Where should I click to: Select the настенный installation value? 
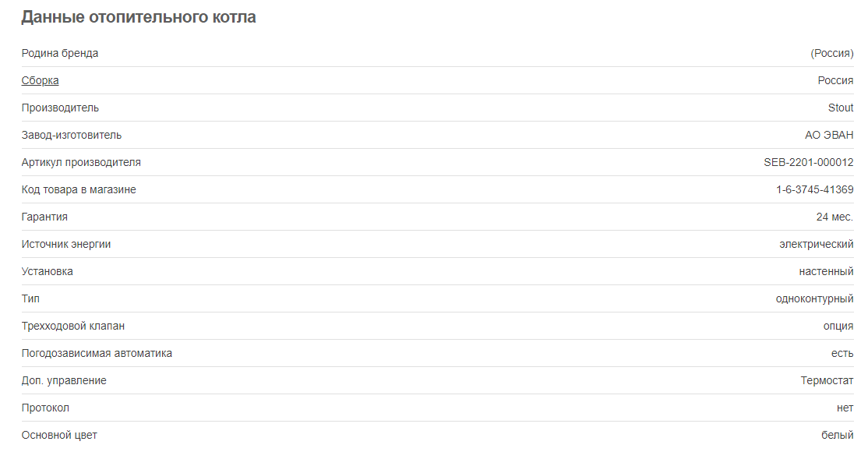pyautogui.click(x=826, y=271)
